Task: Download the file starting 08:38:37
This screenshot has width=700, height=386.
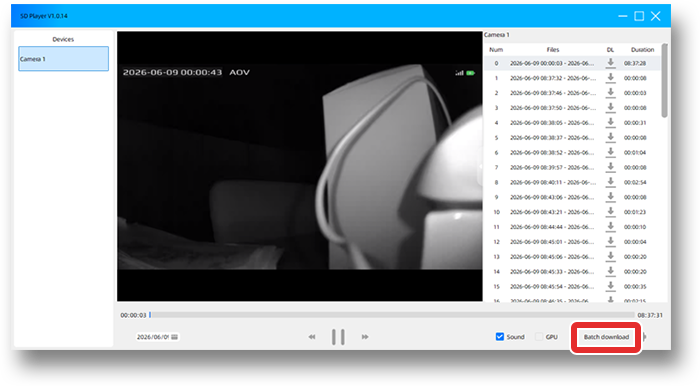Action: tap(610, 137)
